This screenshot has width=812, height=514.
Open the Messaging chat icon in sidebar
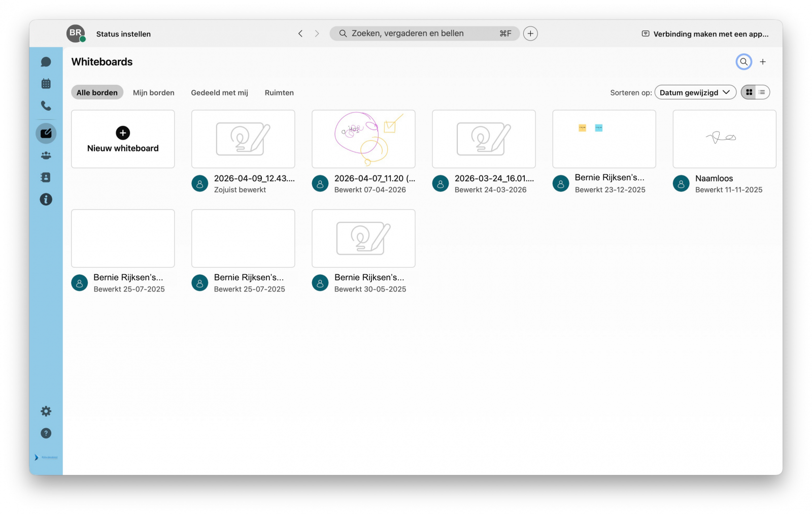click(46, 61)
